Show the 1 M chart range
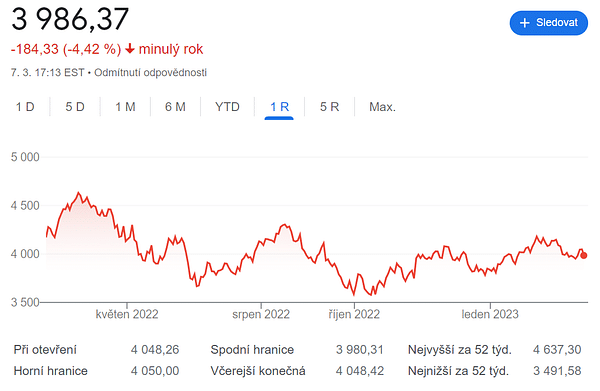Viewport: 600px width, 391px height. [126, 107]
